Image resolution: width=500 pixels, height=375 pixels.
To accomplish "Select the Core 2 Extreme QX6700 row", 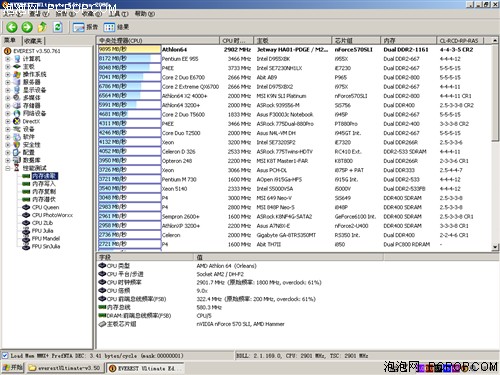I will pos(295,87).
